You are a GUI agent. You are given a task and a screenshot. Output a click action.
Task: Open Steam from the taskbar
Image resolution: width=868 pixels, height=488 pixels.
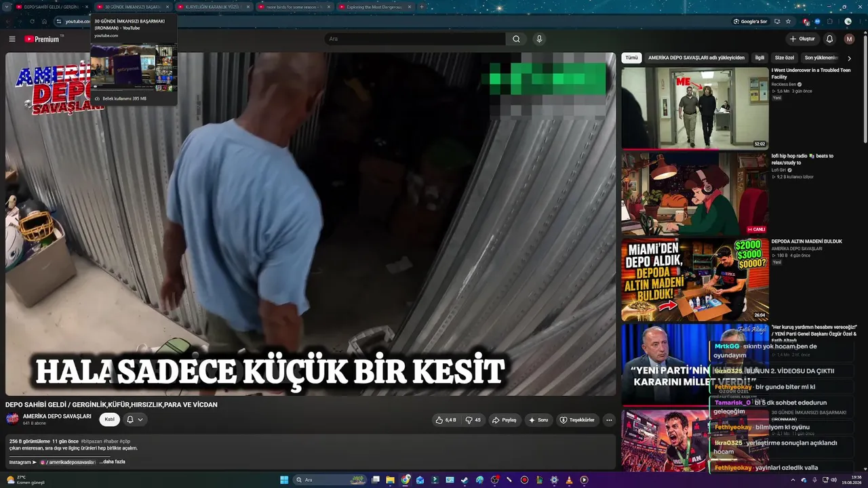(465, 480)
